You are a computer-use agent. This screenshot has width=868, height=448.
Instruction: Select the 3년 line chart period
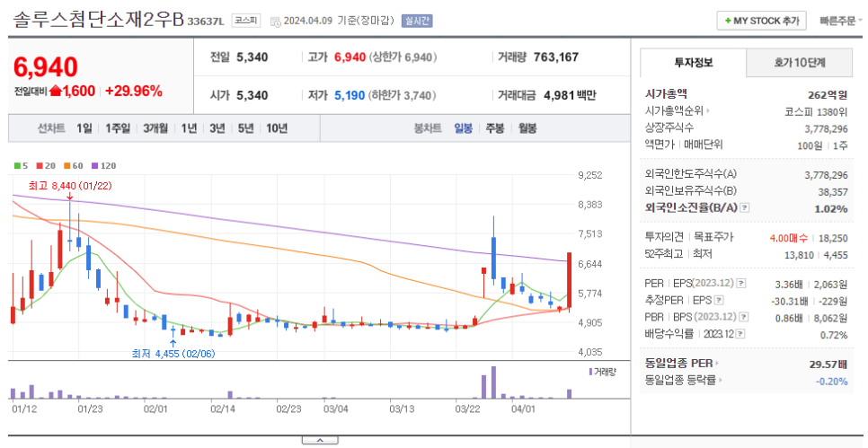click(217, 128)
